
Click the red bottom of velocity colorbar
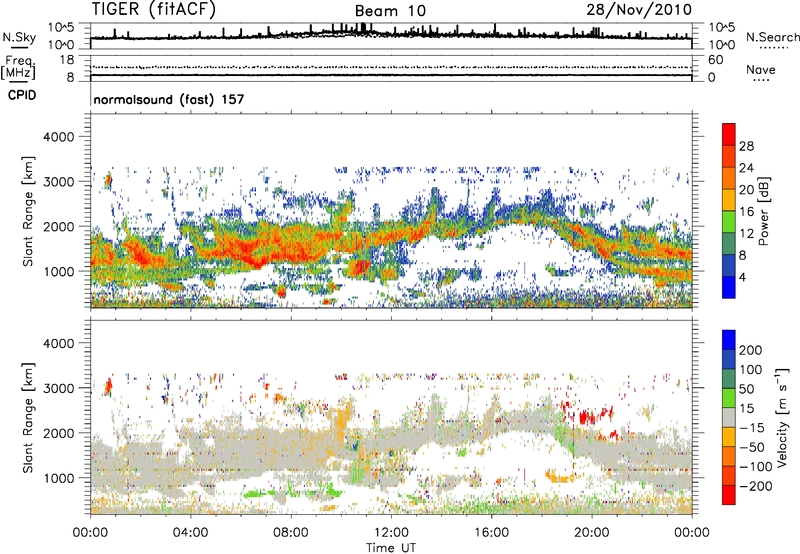729,495
